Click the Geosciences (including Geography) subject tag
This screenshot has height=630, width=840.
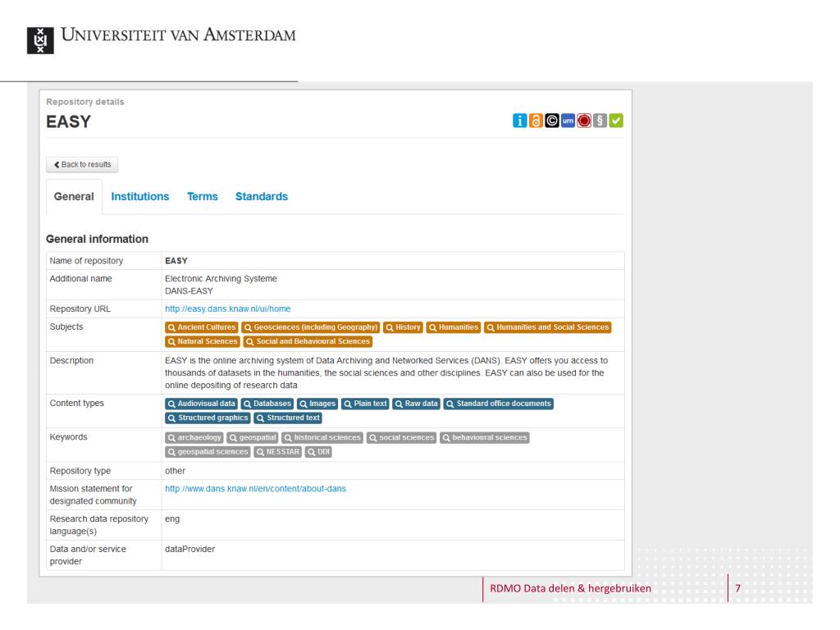tap(311, 327)
